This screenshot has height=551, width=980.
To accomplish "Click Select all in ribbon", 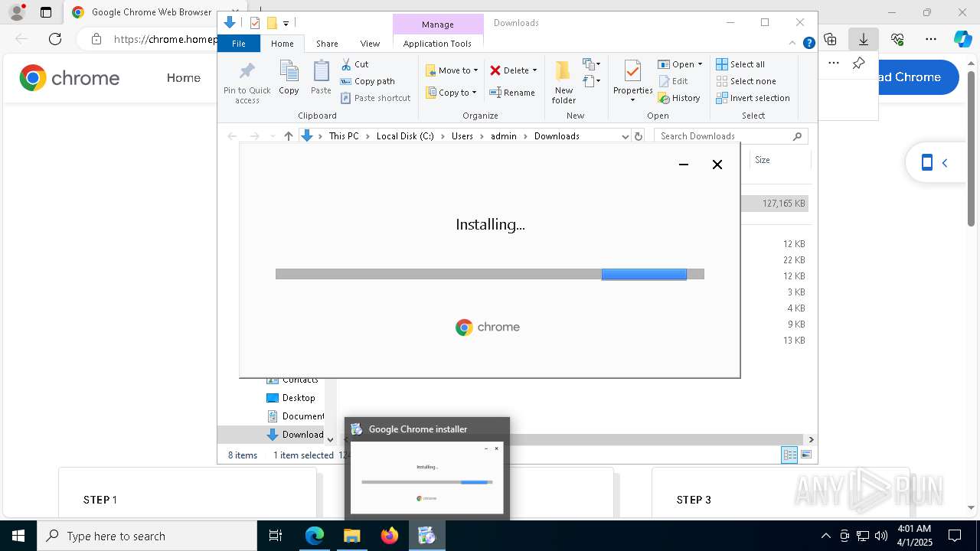I will pyautogui.click(x=740, y=64).
